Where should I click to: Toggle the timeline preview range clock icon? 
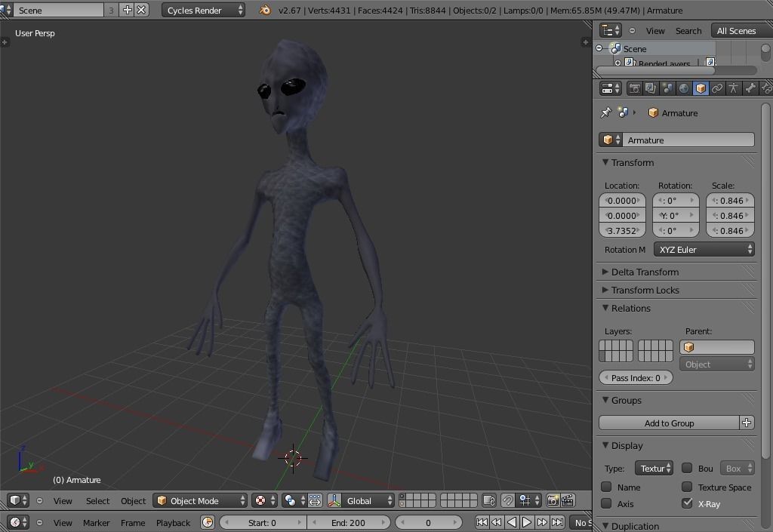(208, 522)
